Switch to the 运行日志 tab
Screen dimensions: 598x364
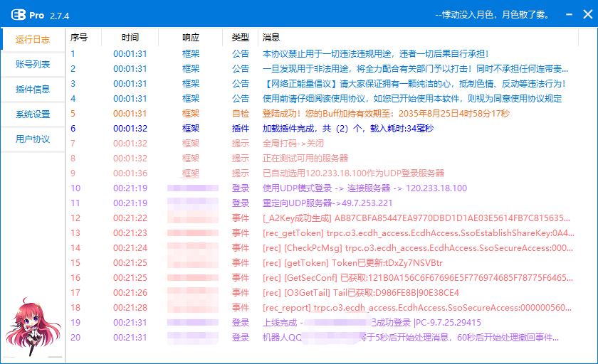tap(33, 39)
